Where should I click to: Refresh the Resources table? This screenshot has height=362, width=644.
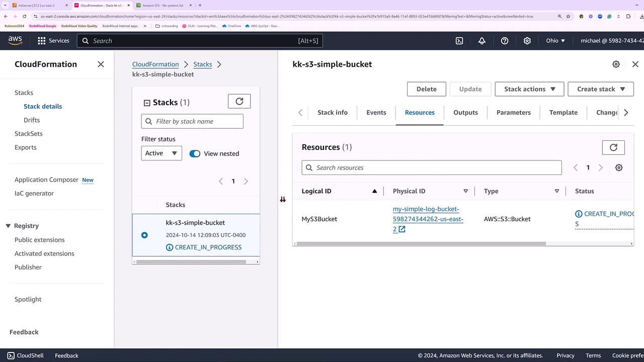coord(613,147)
